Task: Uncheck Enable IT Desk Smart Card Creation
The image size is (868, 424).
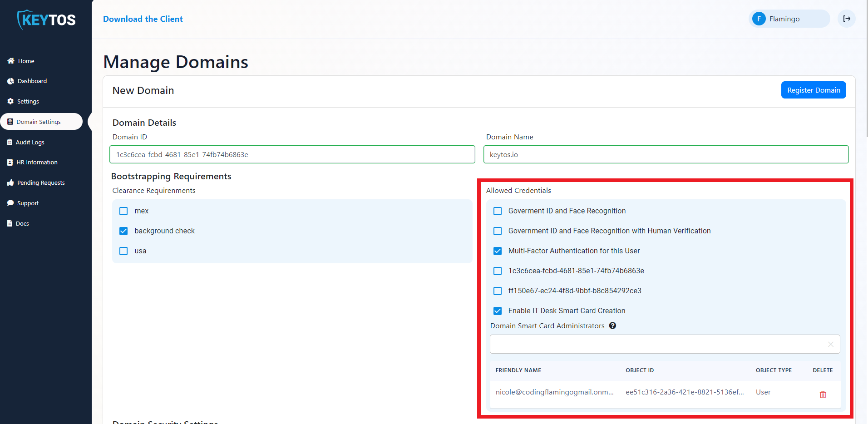Action: [498, 311]
